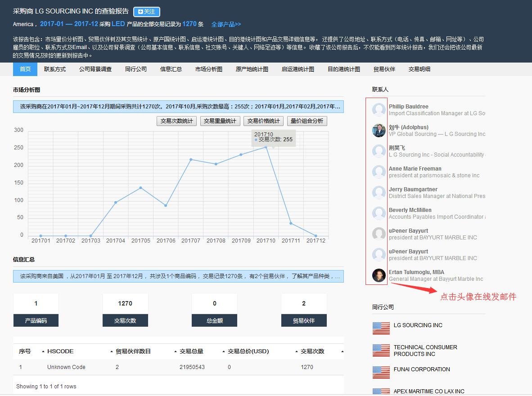The image size is (532, 396).
Task: Switch to the 市场分析图 tab
Action: (x=209, y=69)
